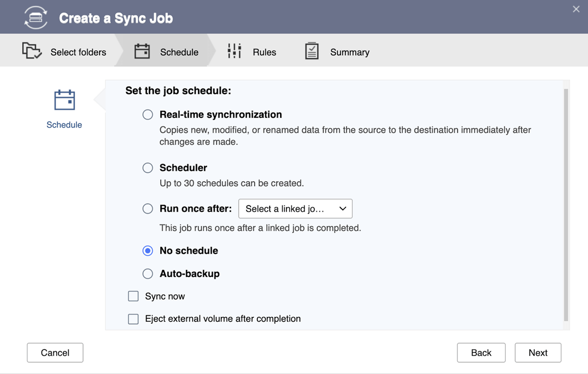Click the Schedule calendar step icon

point(142,51)
